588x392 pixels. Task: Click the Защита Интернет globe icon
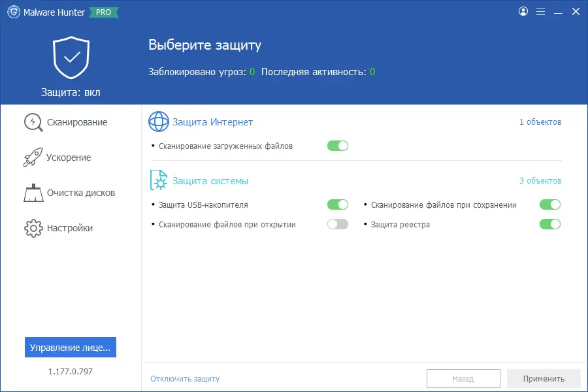click(159, 122)
